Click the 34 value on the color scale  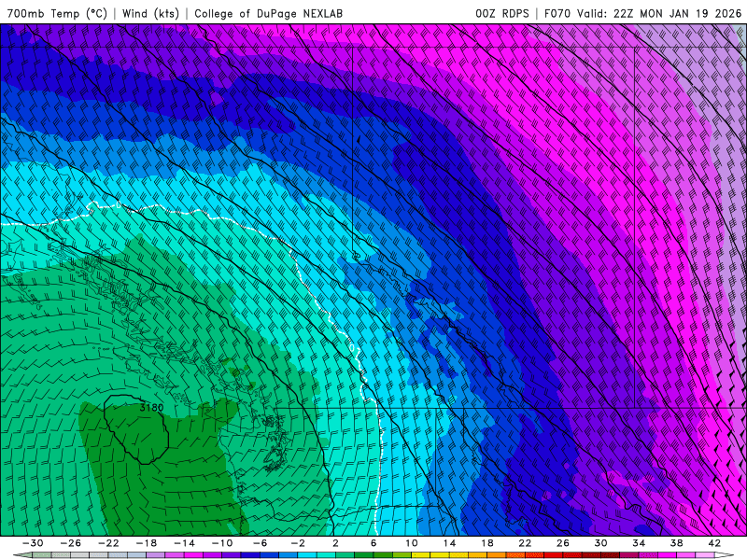tap(639, 543)
